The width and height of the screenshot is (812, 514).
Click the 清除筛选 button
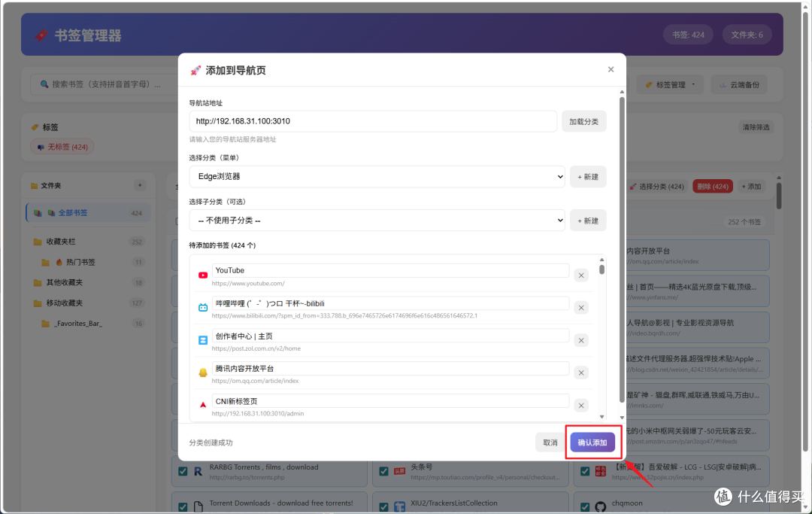(x=756, y=127)
